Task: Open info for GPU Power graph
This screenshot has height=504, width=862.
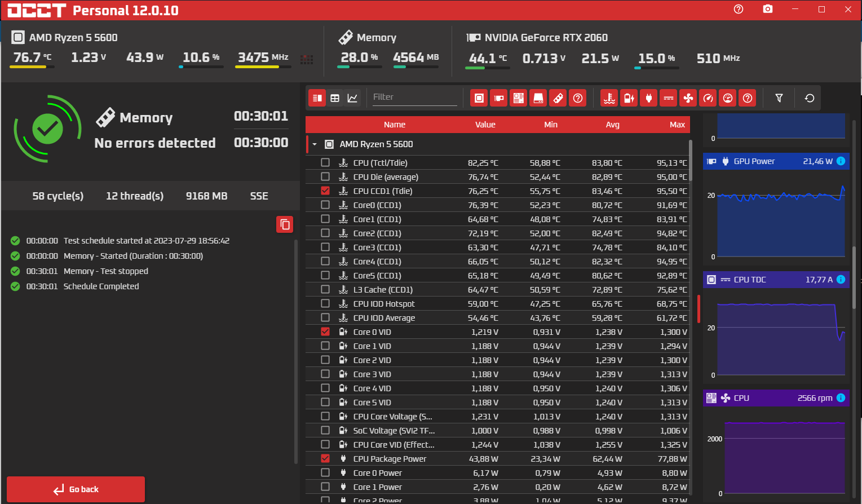Action: pyautogui.click(x=841, y=161)
